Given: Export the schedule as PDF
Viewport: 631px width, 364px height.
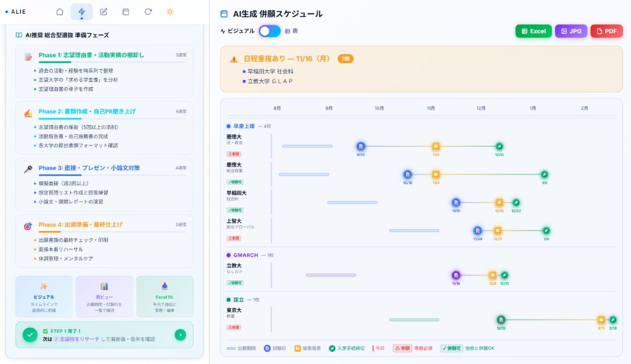Looking at the screenshot, I should coord(606,31).
